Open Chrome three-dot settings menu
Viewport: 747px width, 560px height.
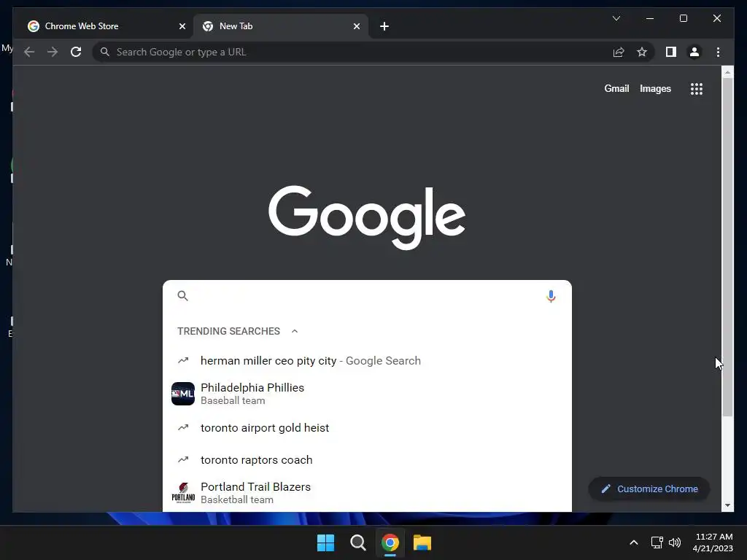[718, 52]
